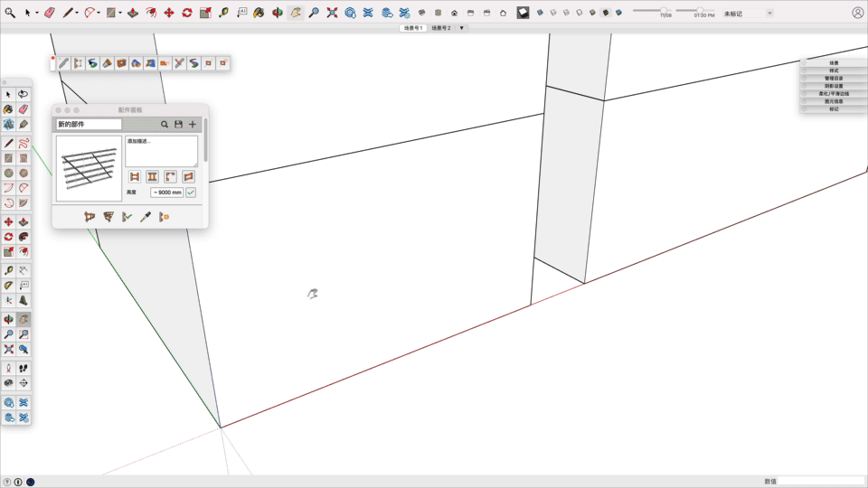Screen dimensions: 868x488
Task: Click the save icon in the assembly panel
Action: pyautogui.click(x=178, y=125)
